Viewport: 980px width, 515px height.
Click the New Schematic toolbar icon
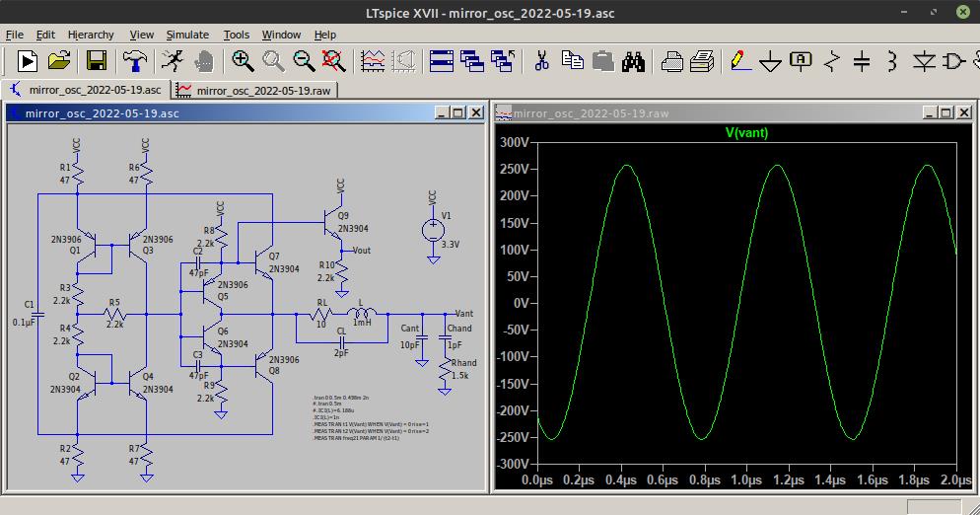point(27,61)
